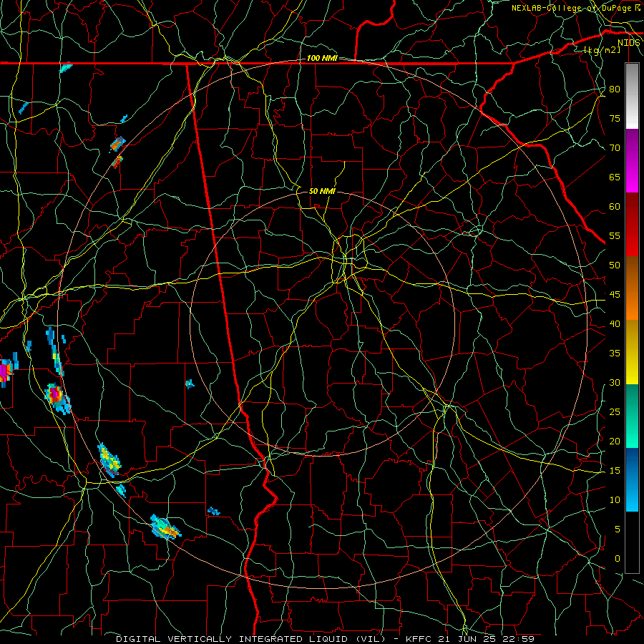This screenshot has height=644, width=644.
Task: Click the scale value 30
Action: 615,382
